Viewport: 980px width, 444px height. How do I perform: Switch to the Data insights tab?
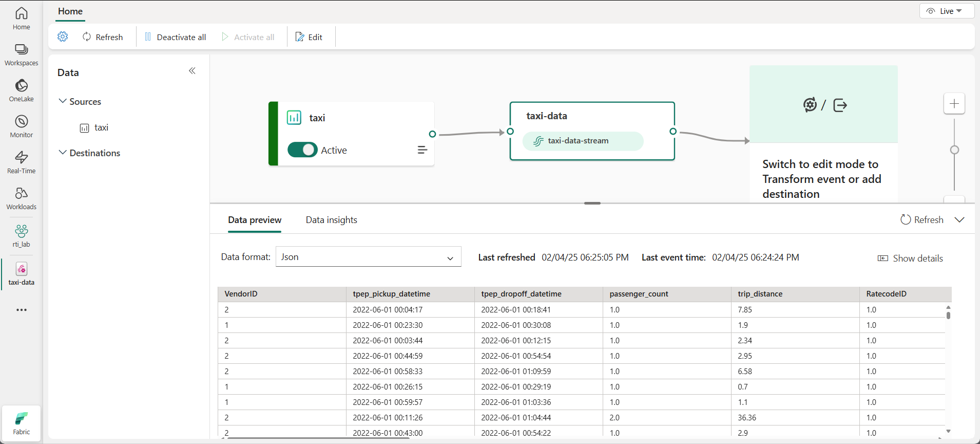(331, 220)
